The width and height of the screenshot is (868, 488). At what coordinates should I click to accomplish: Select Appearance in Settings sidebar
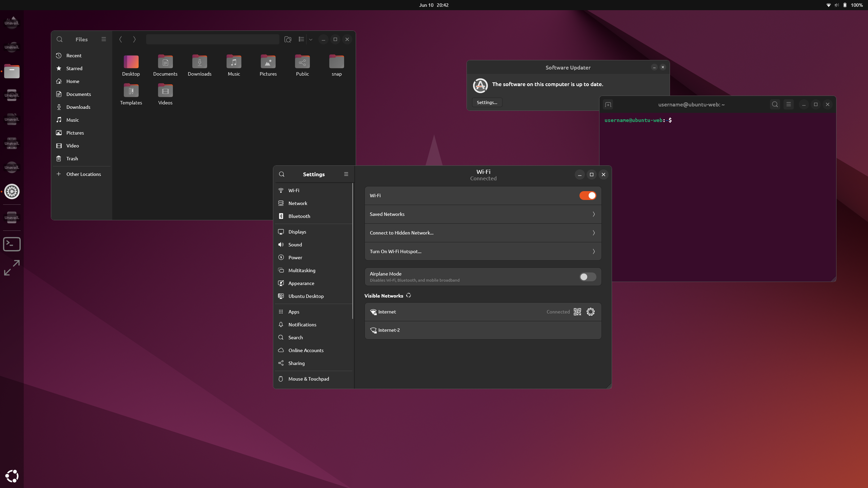click(313, 283)
